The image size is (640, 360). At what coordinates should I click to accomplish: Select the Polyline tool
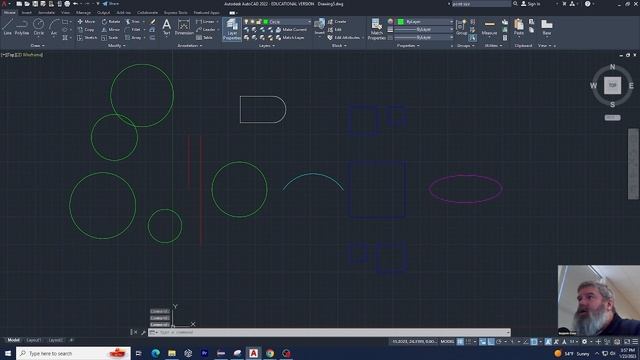22,27
